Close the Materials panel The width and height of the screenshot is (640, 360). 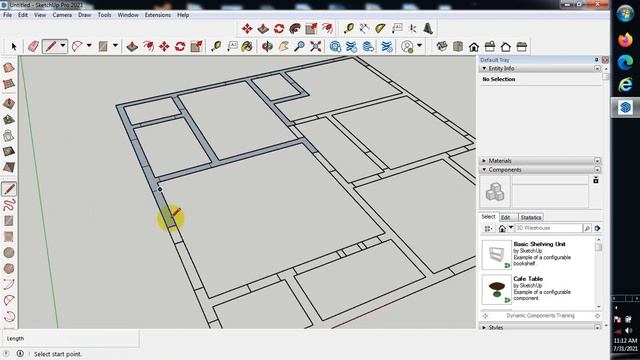click(x=597, y=161)
